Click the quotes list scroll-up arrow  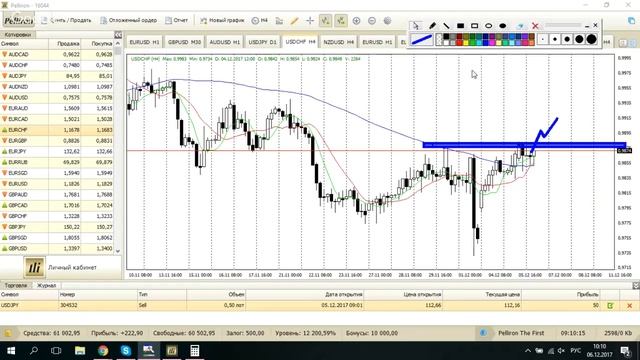point(118,43)
